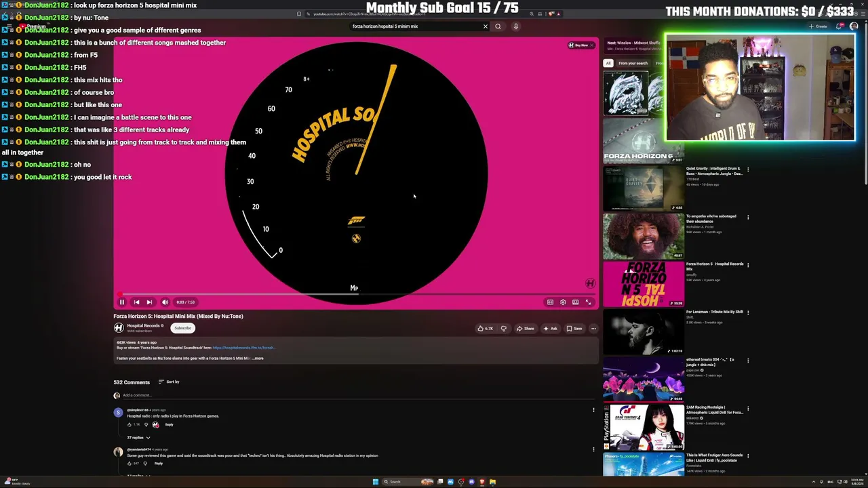This screenshot has width=868, height=488.
Task: Open 2AM Racing Nostalgia video thumbnail
Action: [644, 427]
